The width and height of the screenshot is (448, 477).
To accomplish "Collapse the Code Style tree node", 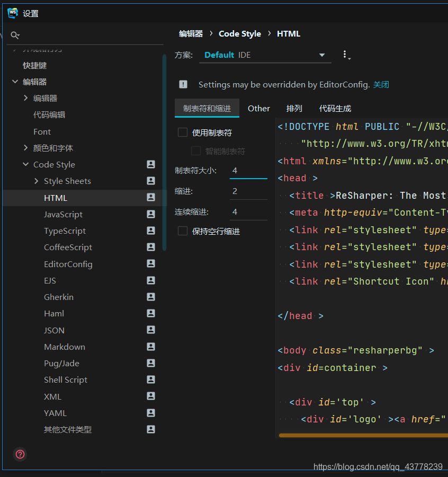I will [26, 164].
